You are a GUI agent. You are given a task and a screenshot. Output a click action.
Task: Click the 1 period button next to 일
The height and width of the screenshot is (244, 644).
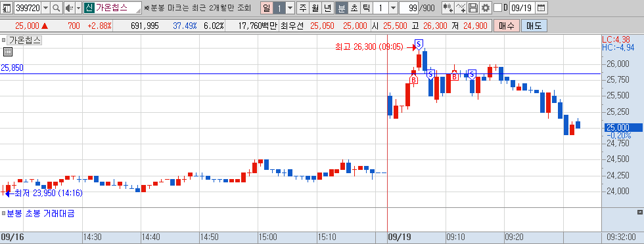click(279, 7)
